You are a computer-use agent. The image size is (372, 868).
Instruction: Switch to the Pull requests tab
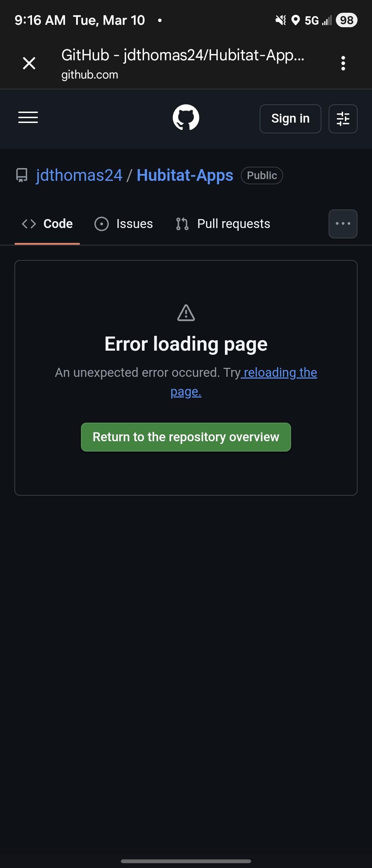[223, 224]
